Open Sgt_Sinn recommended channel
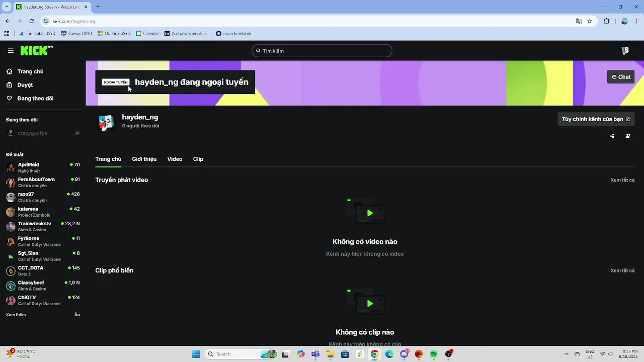This screenshot has height=362, width=644. pos(43,256)
